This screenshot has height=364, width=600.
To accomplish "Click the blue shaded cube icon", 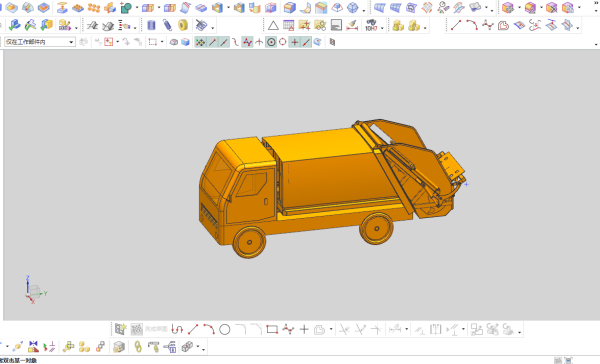I will (185, 42).
